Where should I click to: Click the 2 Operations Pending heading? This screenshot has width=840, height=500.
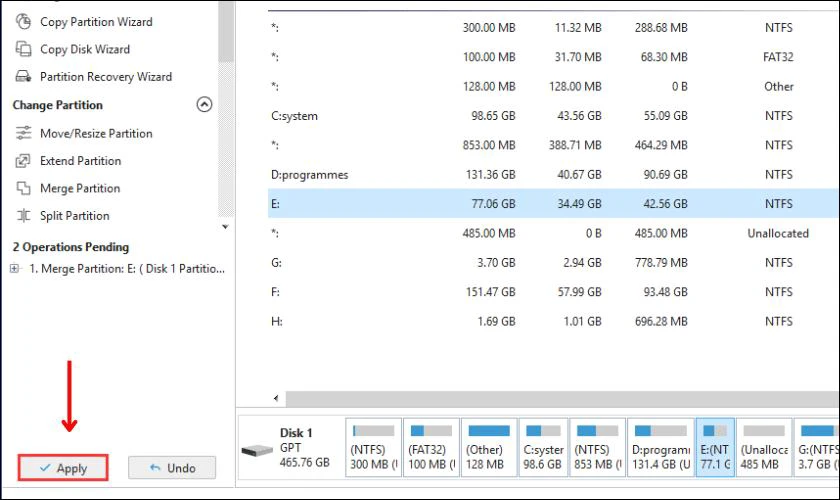point(71,247)
